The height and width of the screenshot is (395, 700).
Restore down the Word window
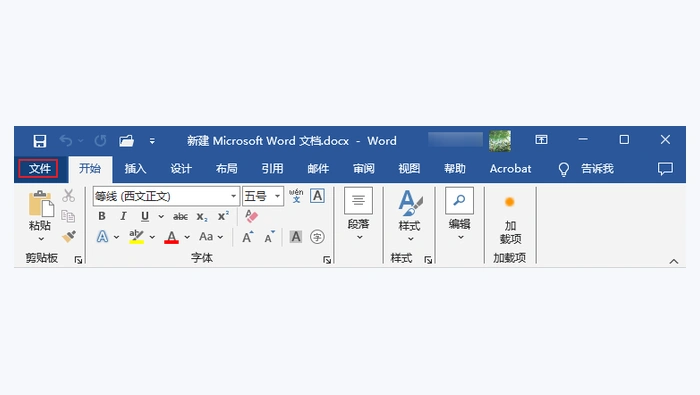624,140
